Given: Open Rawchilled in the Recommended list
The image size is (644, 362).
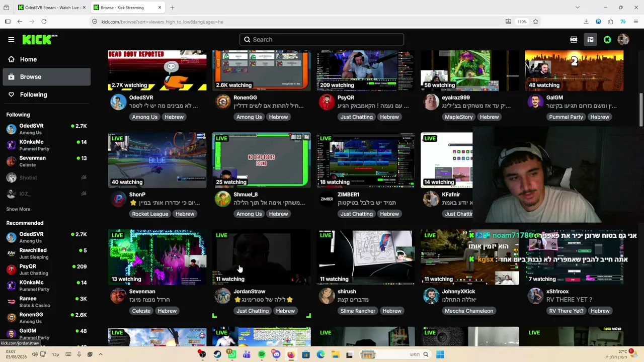Looking at the screenshot, I should coord(46,253).
